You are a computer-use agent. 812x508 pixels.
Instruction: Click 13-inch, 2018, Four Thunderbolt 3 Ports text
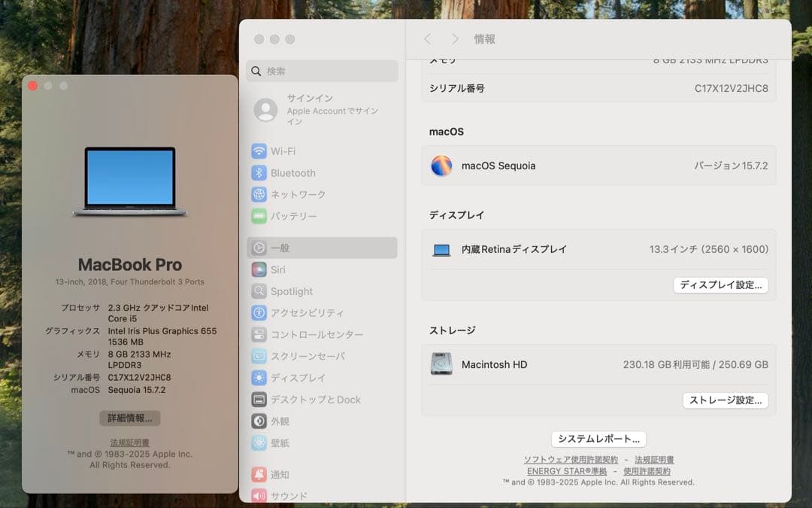[x=130, y=282]
